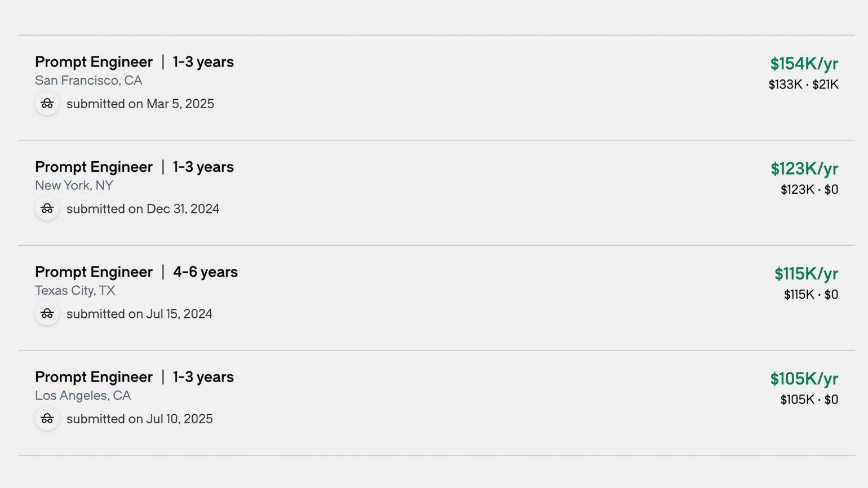Click the Los Angeles, CA location
Viewport: 868px width, 488px height.
83,396
